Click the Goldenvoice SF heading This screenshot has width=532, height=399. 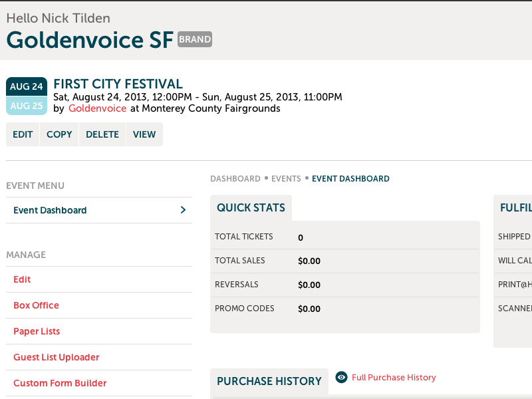click(x=90, y=40)
